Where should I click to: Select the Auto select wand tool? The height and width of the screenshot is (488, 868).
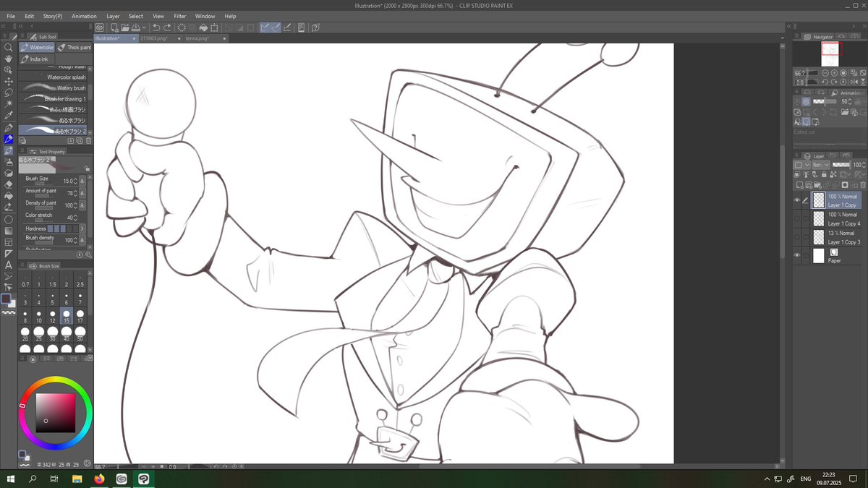[x=9, y=105]
